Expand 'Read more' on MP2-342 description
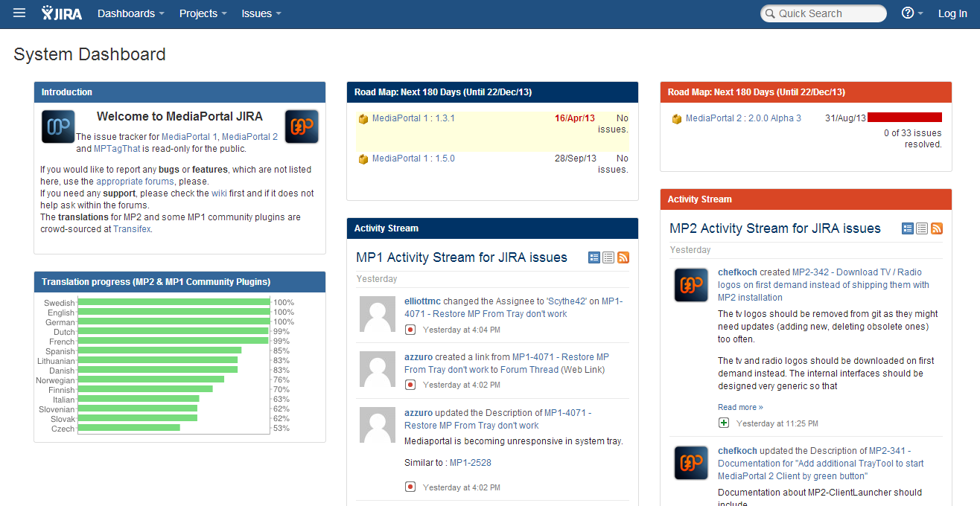Viewport: 980px width, 506px height. coord(740,407)
